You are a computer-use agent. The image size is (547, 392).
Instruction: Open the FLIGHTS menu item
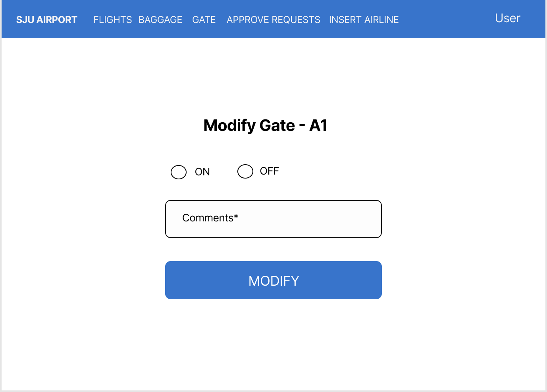(x=112, y=19)
